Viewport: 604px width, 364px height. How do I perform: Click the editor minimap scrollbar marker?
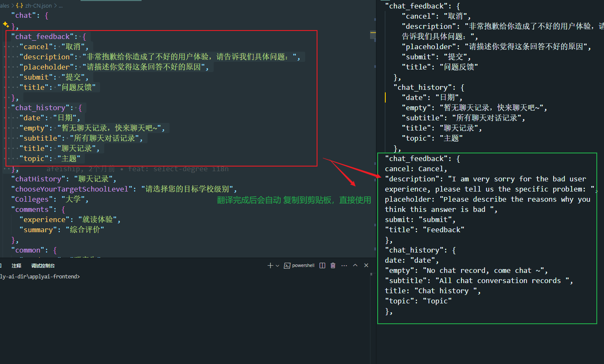tap(373, 32)
